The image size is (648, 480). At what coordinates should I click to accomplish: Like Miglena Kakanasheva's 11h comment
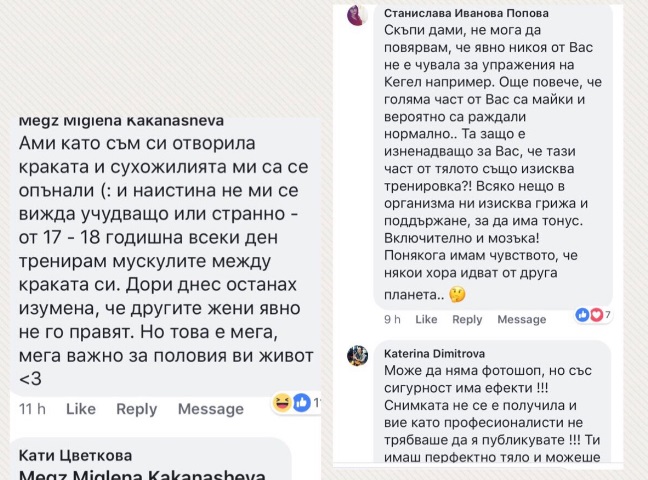tap(81, 409)
